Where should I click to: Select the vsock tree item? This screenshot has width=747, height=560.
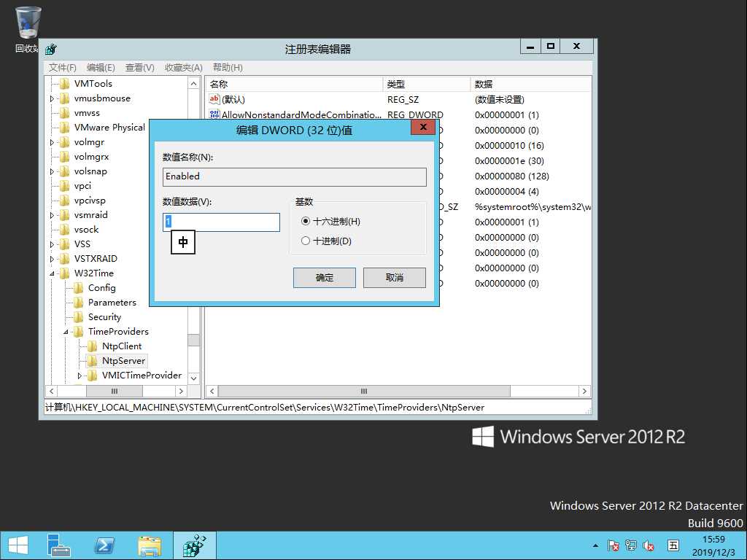(86, 230)
